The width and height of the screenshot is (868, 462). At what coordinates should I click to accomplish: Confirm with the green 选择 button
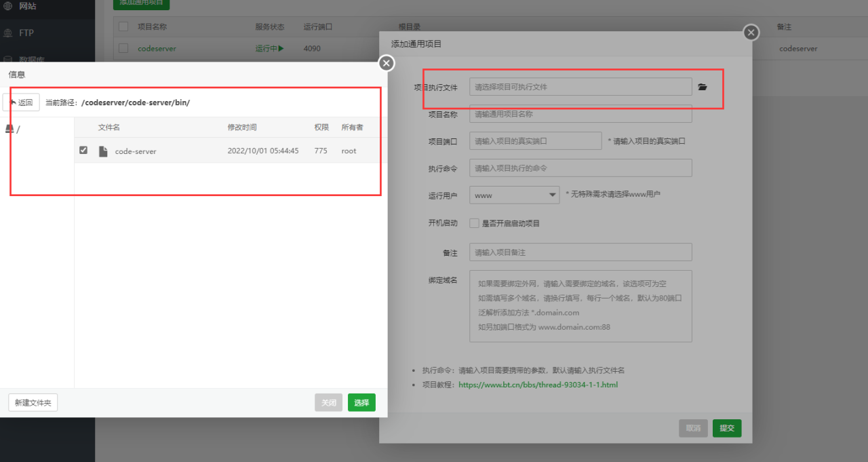tap(361, 402)
